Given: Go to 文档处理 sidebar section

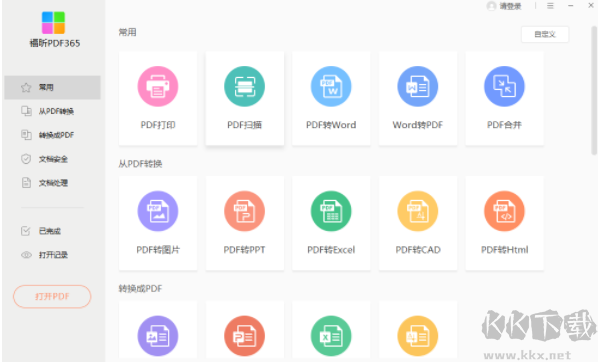Looking at the screenshot, I should pyautogui.click(x=53, y=183).
